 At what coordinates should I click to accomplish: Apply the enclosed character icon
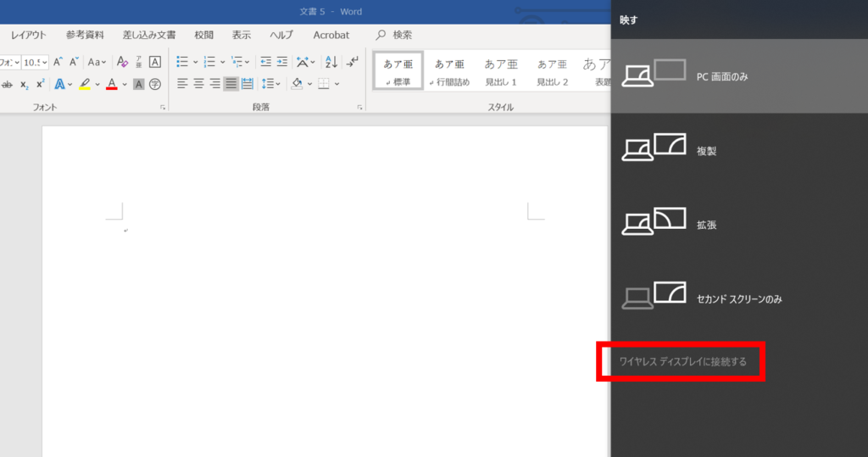pos(155,84)
